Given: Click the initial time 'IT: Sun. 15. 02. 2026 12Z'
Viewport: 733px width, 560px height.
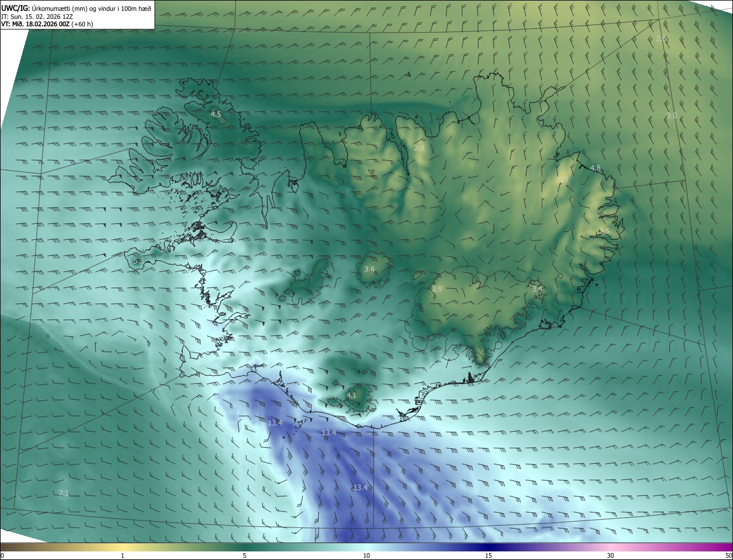Looking at the screenshot, I should click(x=37, y=16).
